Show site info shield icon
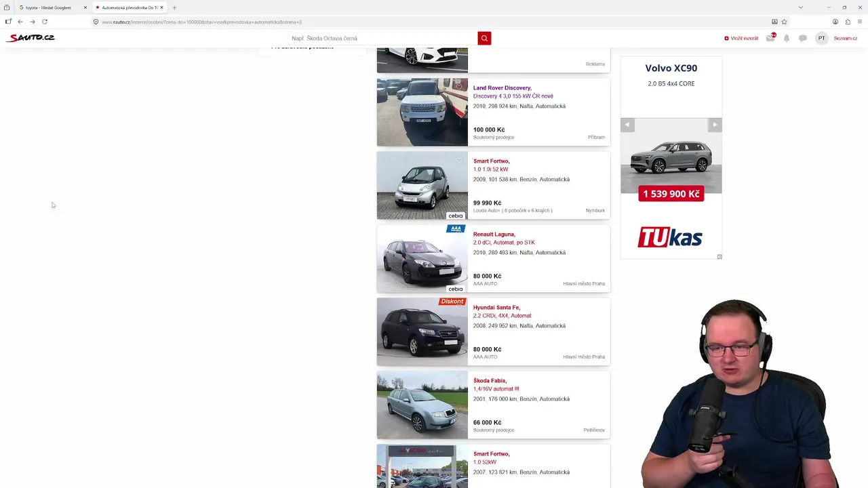868x488 pixels. pyautogui.click(x=96, y=22)
